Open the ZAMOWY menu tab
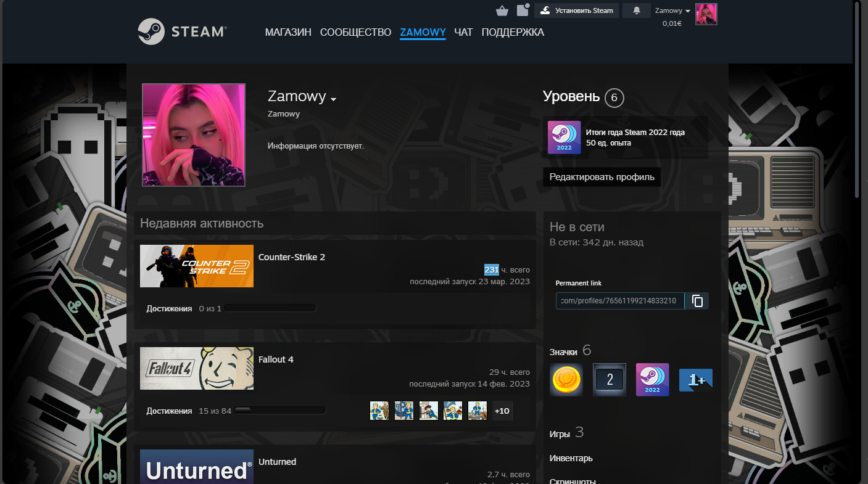The height and width of the screenshot is (484, 868). click(423, 32)
